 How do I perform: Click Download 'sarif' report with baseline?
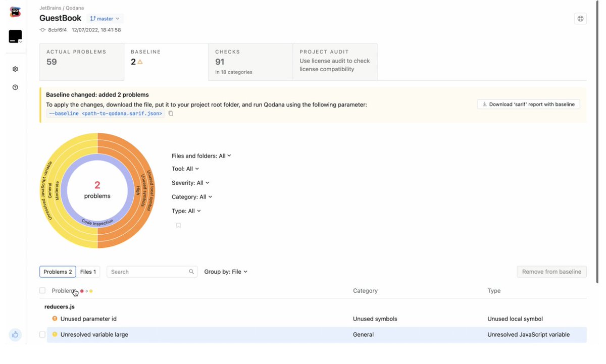528,104
